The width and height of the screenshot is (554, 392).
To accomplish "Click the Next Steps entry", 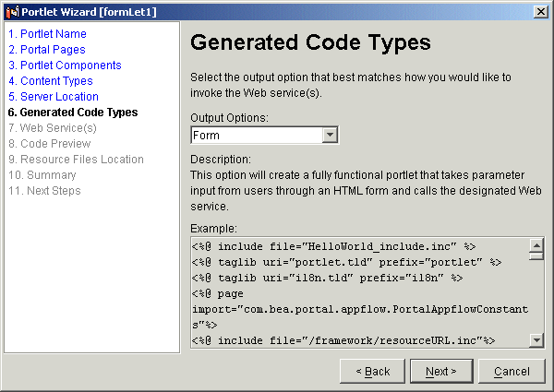I will coord(45,191).
